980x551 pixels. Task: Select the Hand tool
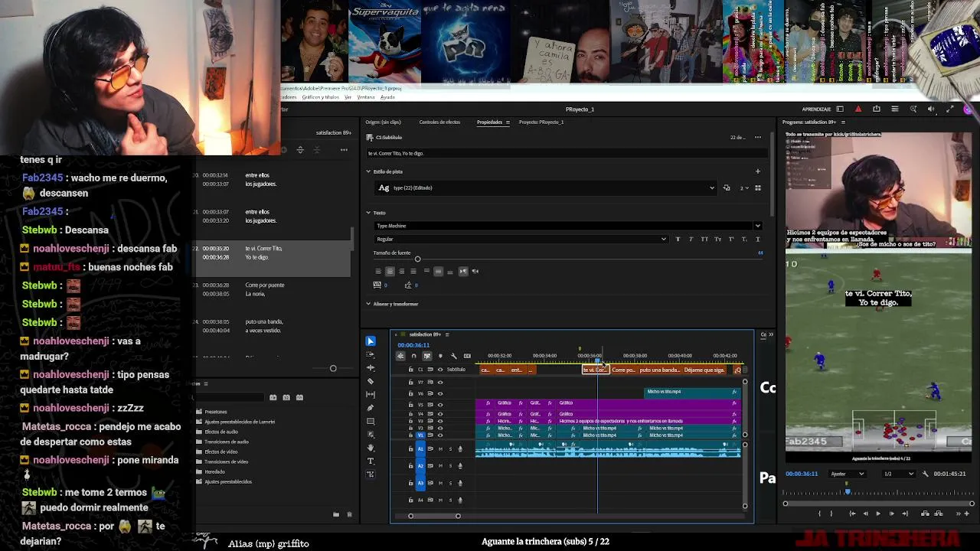point(371,448)
